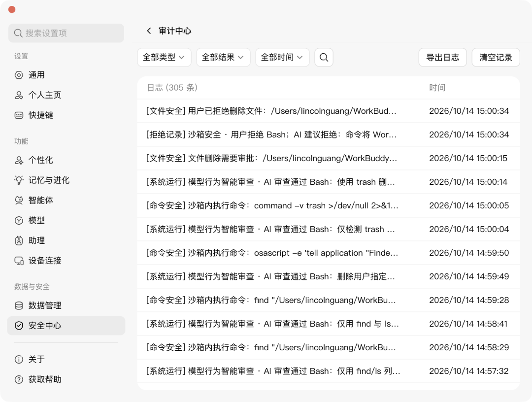The height and width of the screenshot is (402, 532).
Task: Open the 全部类型 filter dropdown
Action: tap(164, 57)
